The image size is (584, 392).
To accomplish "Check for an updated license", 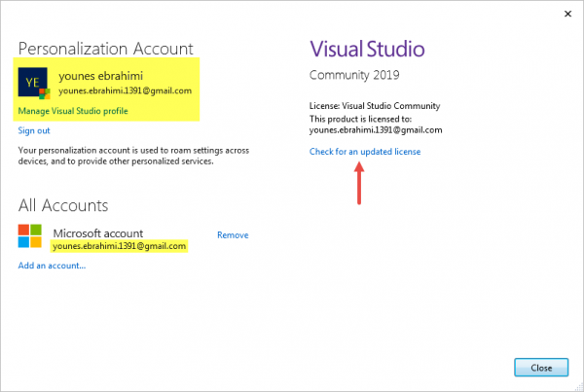I will pyautogui.click(x=365, y=152).
